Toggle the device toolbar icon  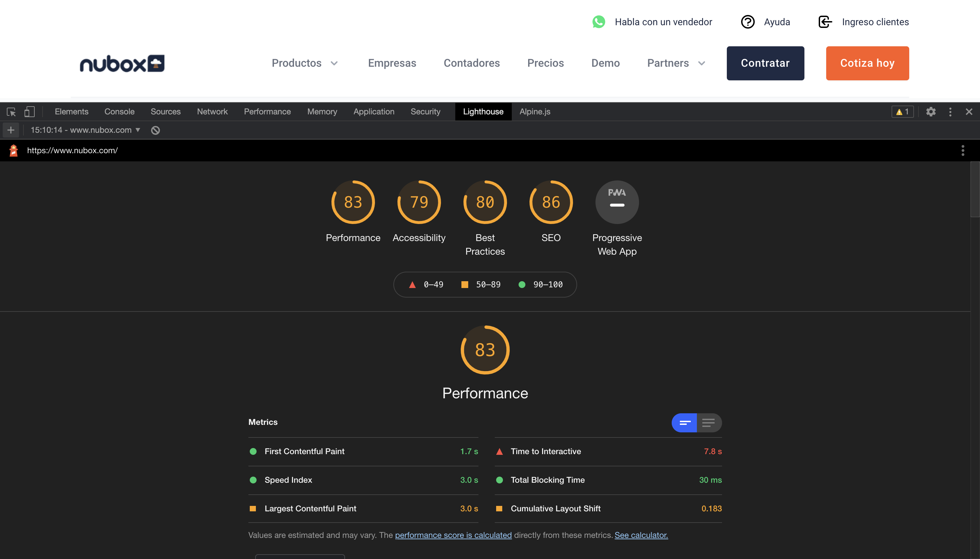[x=30, y=112]
